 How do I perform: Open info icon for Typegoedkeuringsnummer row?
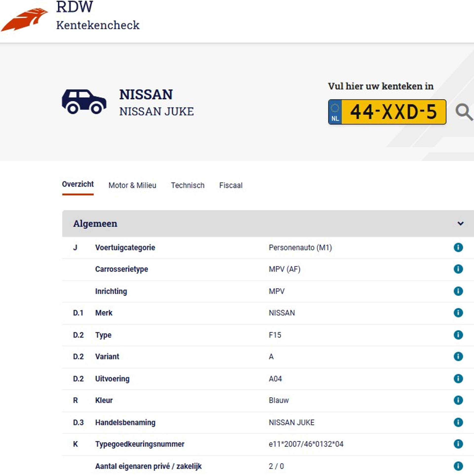point(458,444)
